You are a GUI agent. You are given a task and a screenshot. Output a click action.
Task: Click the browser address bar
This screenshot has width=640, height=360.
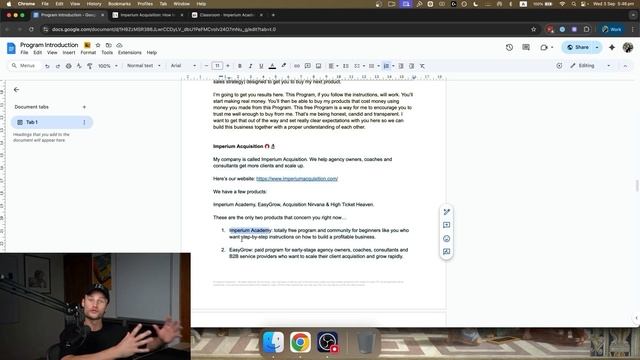[x=286, y=29]
